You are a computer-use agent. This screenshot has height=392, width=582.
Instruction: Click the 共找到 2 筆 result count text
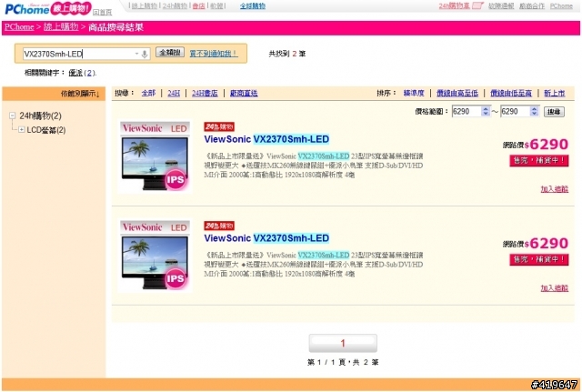[287, 54]
